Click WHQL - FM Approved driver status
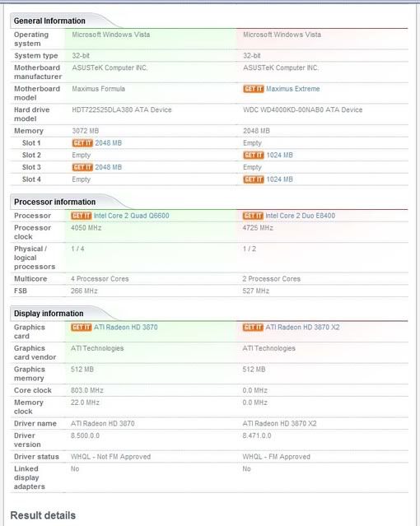Image resolution: width=420 pixels, height=526 pixels. tap(277, 457)
